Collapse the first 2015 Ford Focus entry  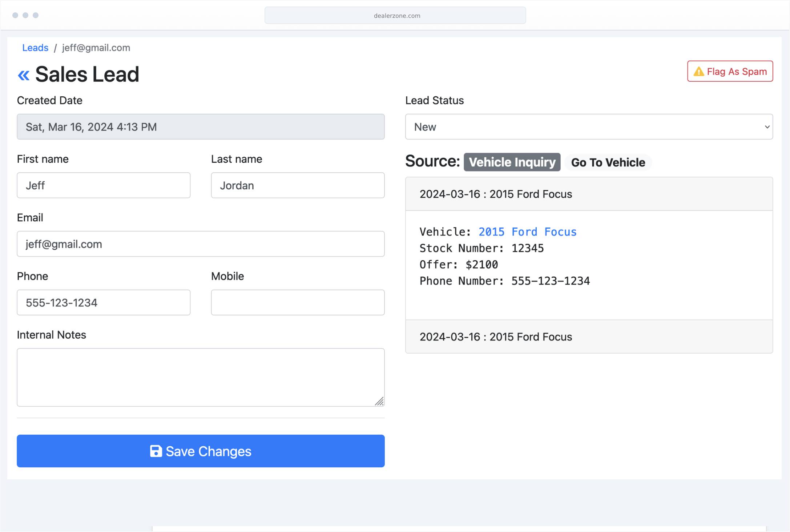[x=589, y=194]
